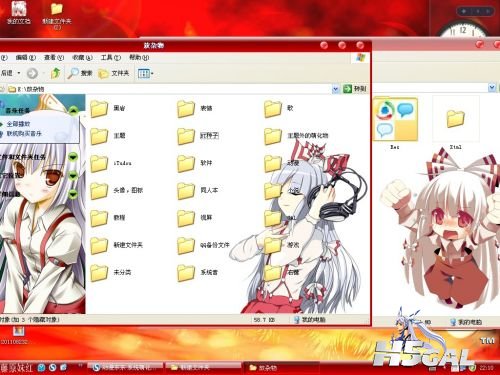This screenshot has width=500, height=375.
Task: Open the iTudou folder icon
Action: click(x=99, y=163)
